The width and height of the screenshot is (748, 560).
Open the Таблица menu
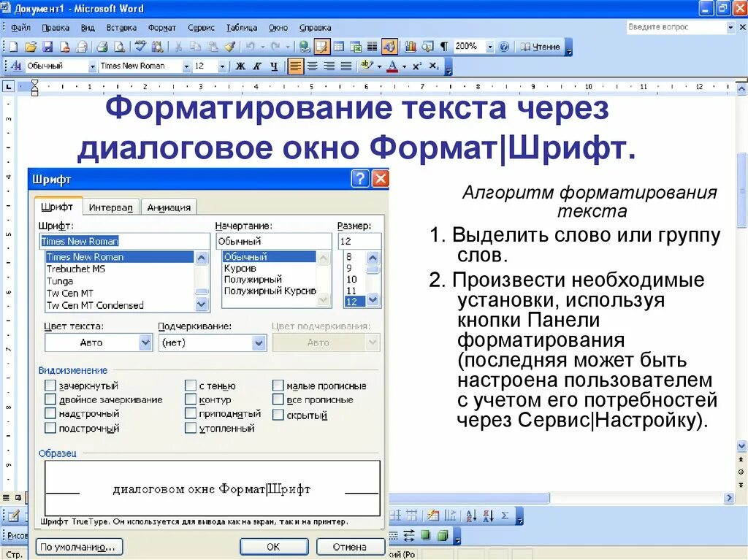coord(241,28)
